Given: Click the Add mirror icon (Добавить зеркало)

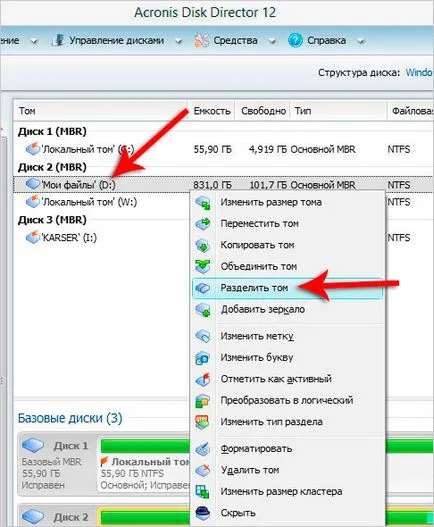Looking at the screenshot, I should point(203,310).
